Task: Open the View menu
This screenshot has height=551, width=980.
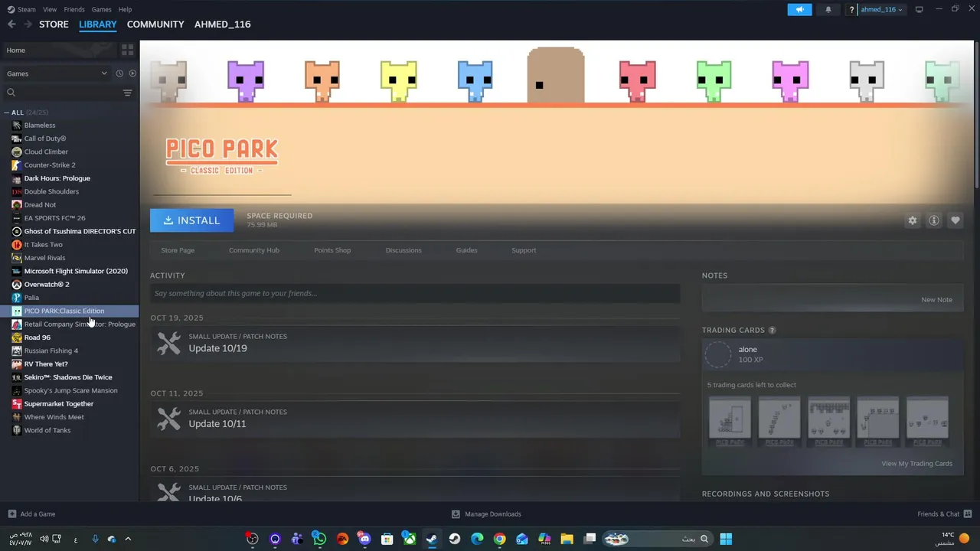Action: pyautogui.click(x=50, y=9)
